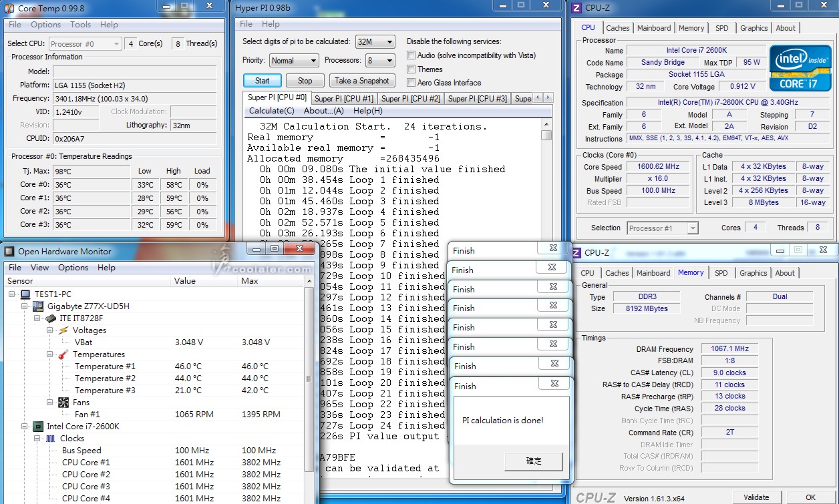Viewport: 839px width, 504px height.
Task: Open the Caches tab in the CPU tab CPU-Z window
Action: [618, 28]
